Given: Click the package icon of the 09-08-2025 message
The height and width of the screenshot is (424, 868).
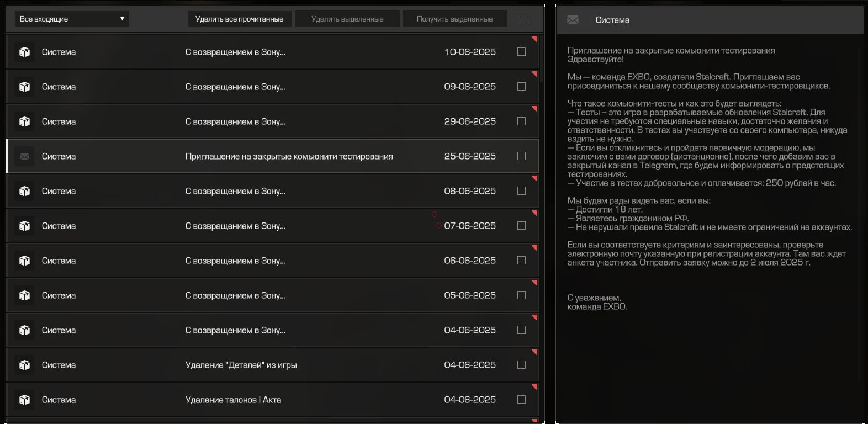Looking at the screenshot, I should click(24, 87).
